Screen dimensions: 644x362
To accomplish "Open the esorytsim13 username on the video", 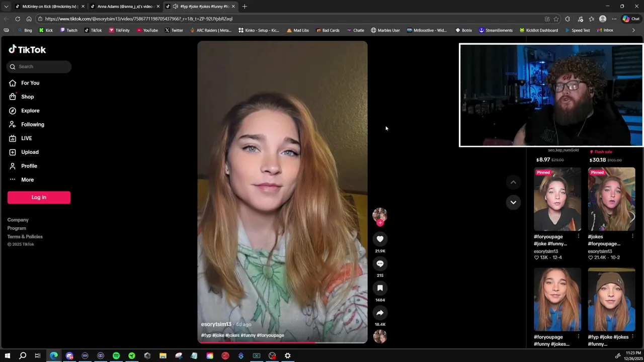I will pos(216,324).
